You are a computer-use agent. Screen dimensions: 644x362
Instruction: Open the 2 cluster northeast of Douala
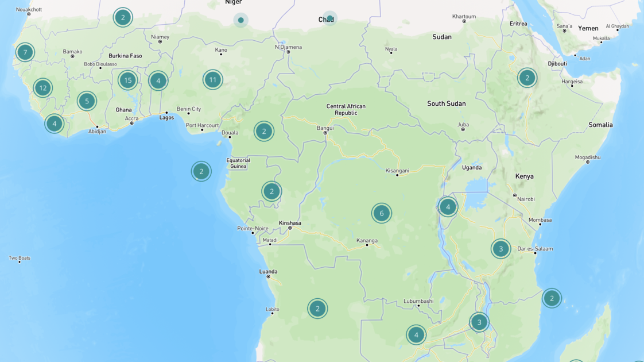click(264, 131)
